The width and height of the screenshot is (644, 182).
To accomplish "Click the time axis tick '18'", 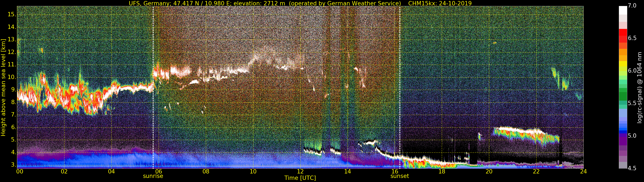I will 442,172.
